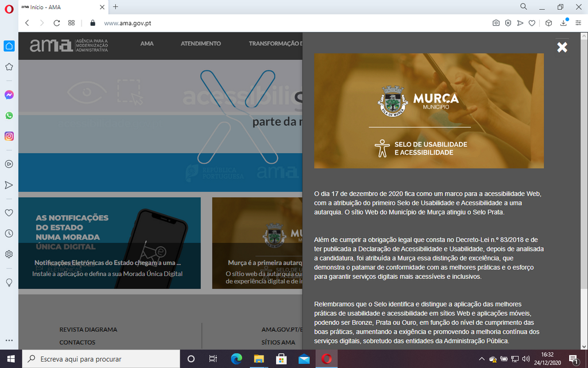Send page to My Flow from address bar
588x368 pixels.
[520, 23]
